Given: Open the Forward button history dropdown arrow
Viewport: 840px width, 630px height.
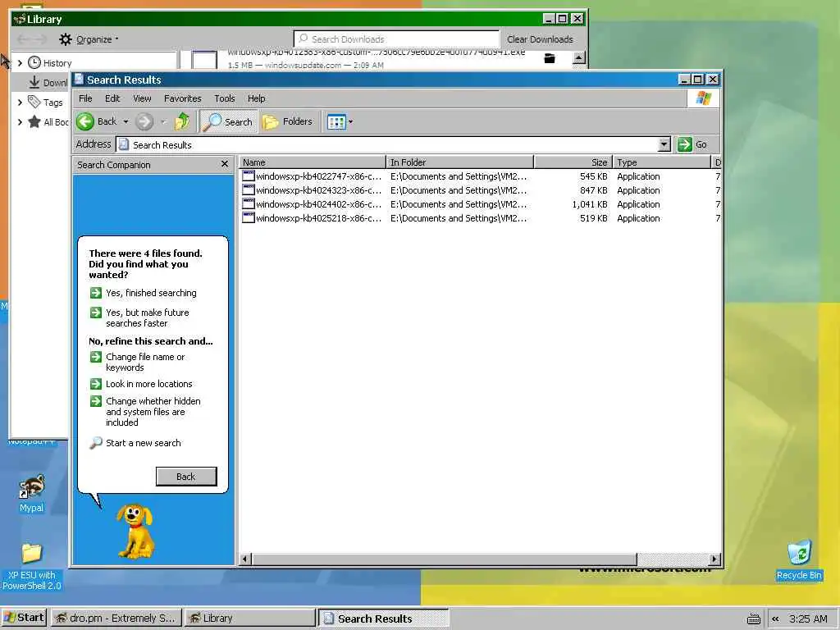Looking at the screenshot, I should coord(163,121).
